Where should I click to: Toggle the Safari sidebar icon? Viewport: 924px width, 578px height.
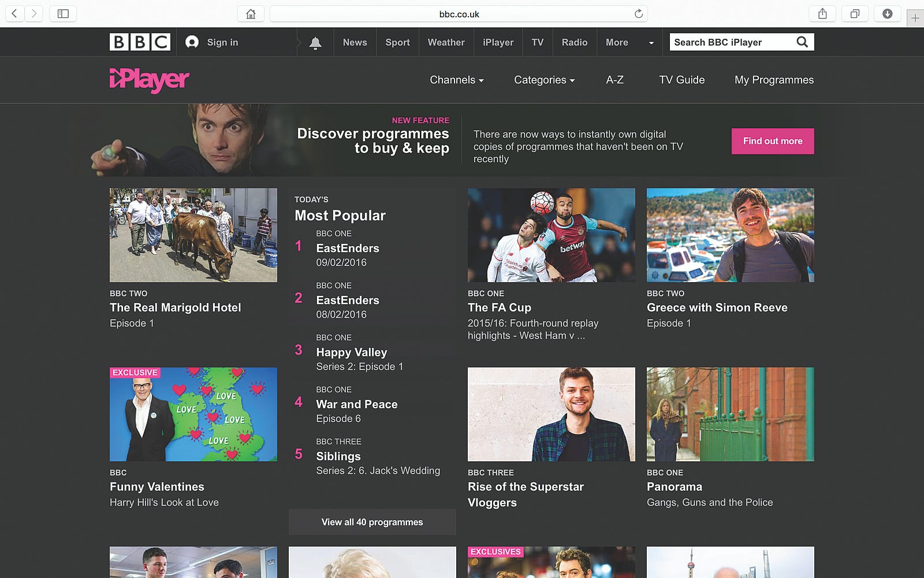tap(63, 13)
